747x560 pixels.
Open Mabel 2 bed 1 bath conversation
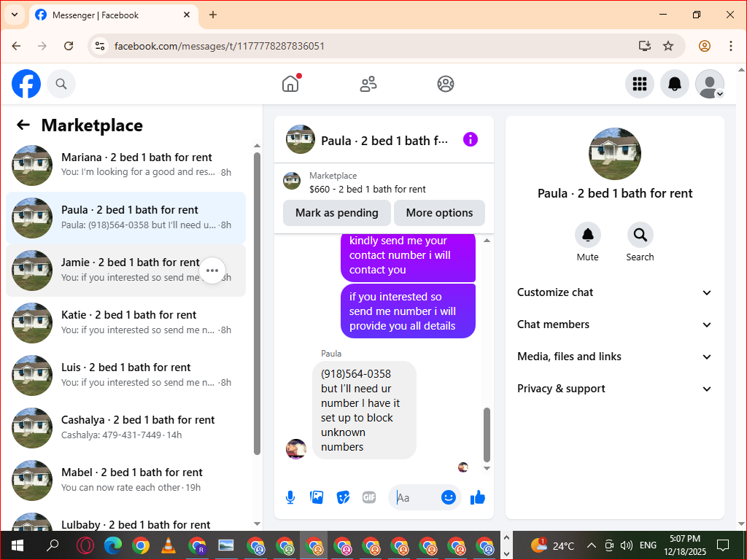click(125, 480)
